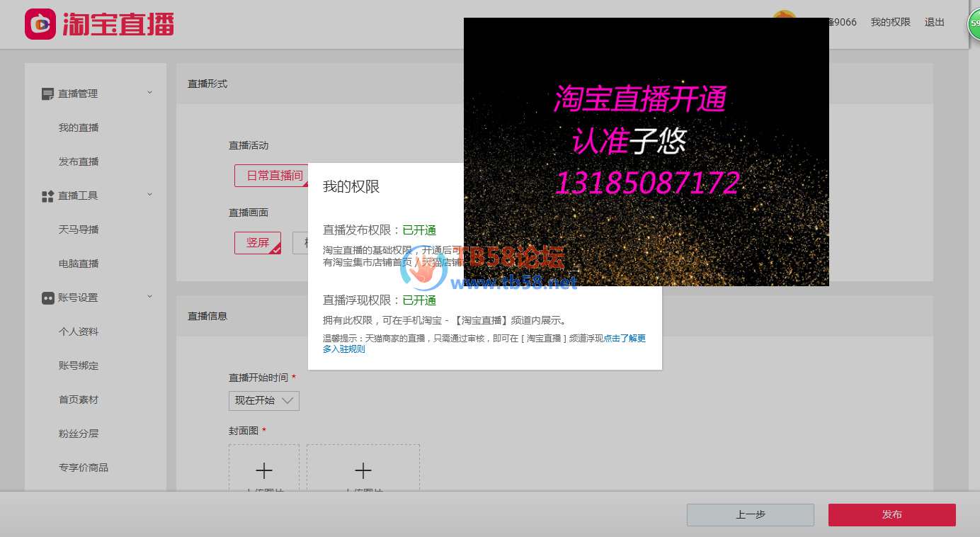Open the 现在开始 start time dropdown
The image size is (980, 537).
tap(264, 401)
